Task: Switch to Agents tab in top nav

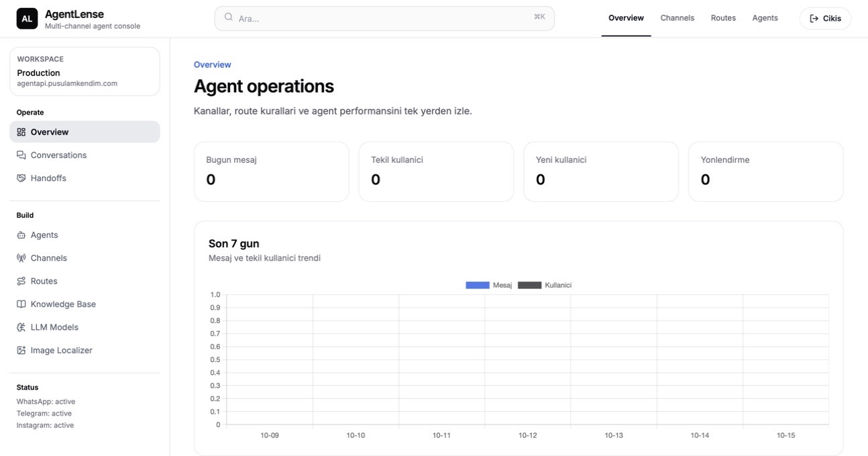Action: 765,18
